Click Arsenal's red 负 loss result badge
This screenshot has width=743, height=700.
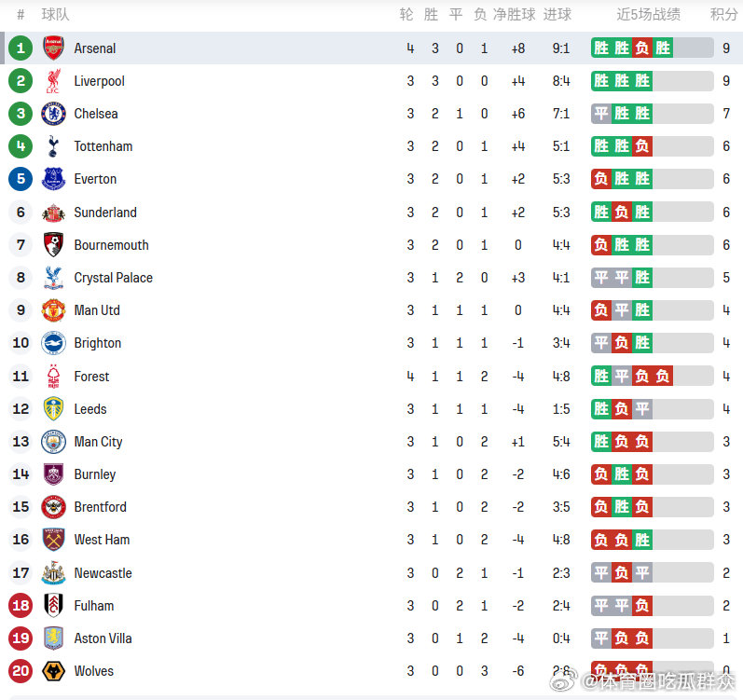point(642,48)
